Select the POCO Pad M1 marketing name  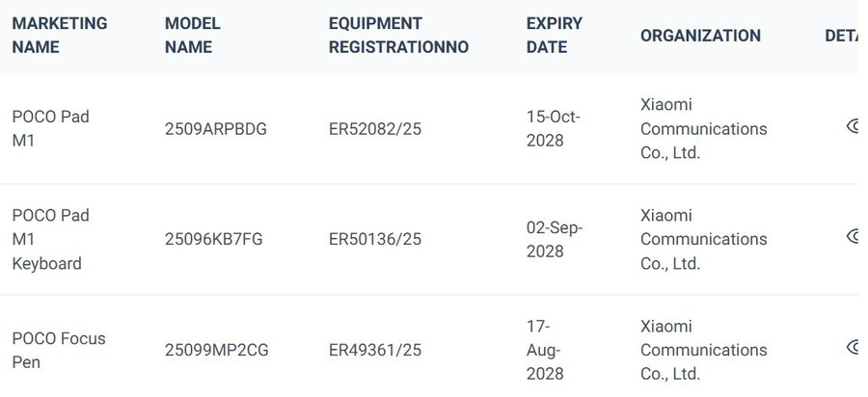(x=50, y=127)
